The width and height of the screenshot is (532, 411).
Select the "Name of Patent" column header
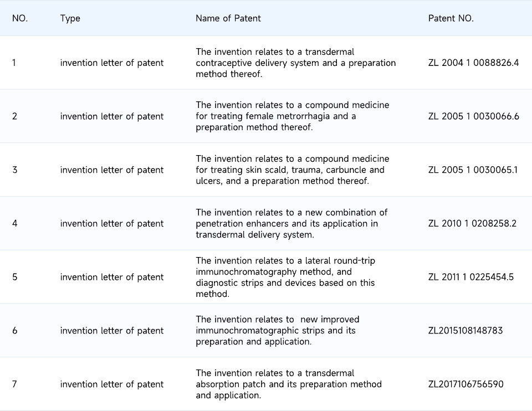point(228,18)
